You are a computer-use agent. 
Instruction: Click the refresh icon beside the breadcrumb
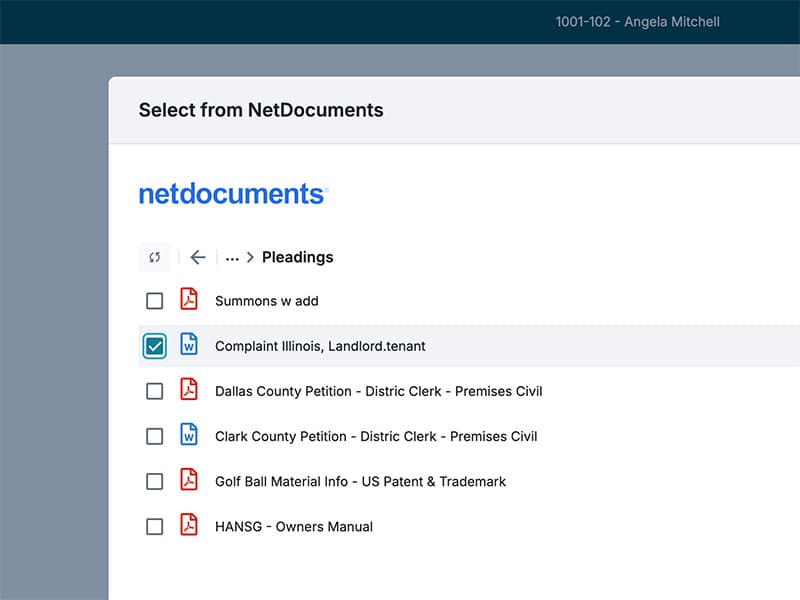[155, 257]
